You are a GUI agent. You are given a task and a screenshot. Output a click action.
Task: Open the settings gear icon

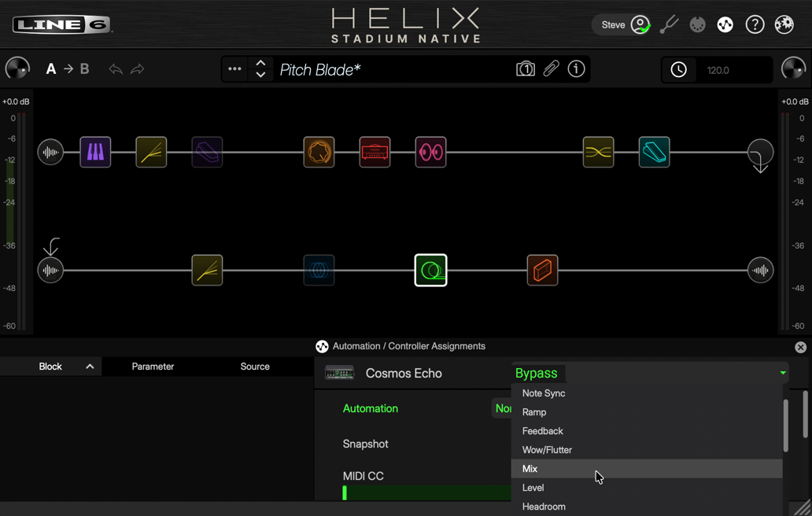784,24
